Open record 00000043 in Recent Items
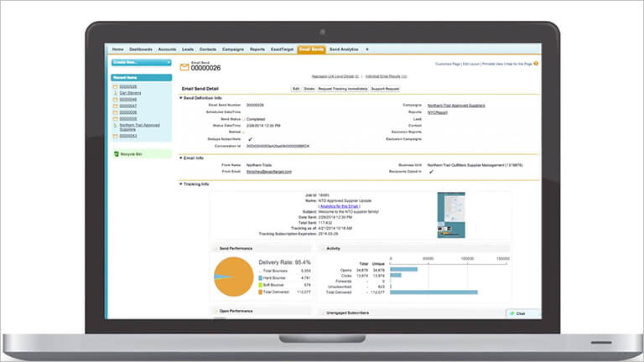The width and height of the screenshot is (644, 362). 128,136
